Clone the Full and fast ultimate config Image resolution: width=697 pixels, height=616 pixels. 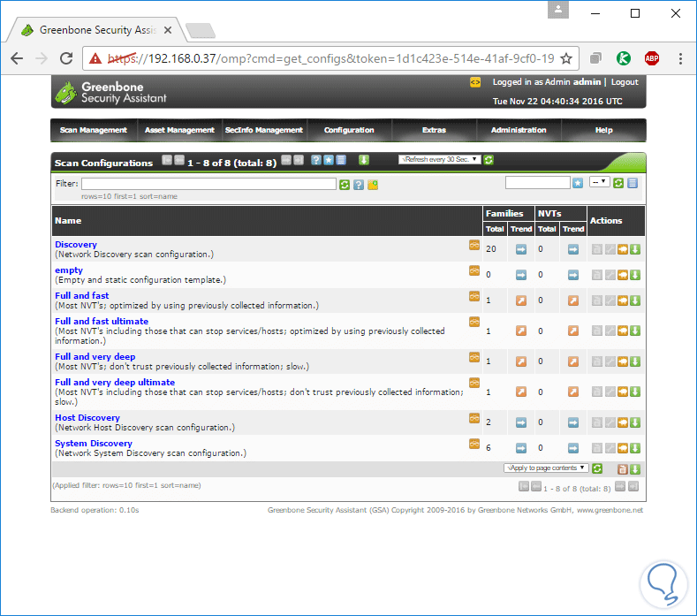coord(622,331)
